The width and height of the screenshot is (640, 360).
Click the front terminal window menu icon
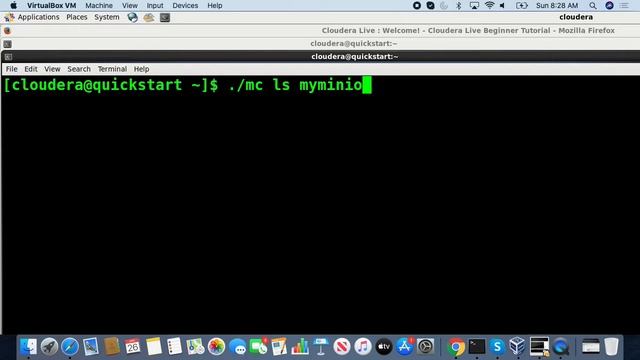(x=8, y=57)
